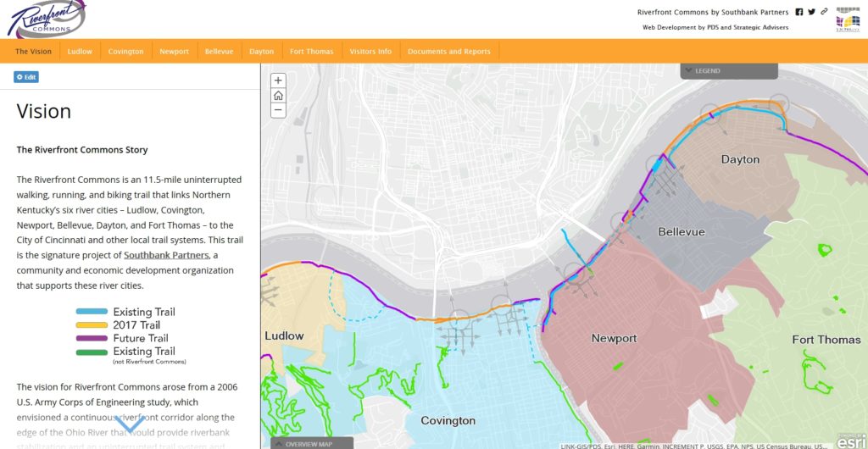This screenshot has height=449, width=868.
Task: Click the Edit button
Action: tap(26, 77)
